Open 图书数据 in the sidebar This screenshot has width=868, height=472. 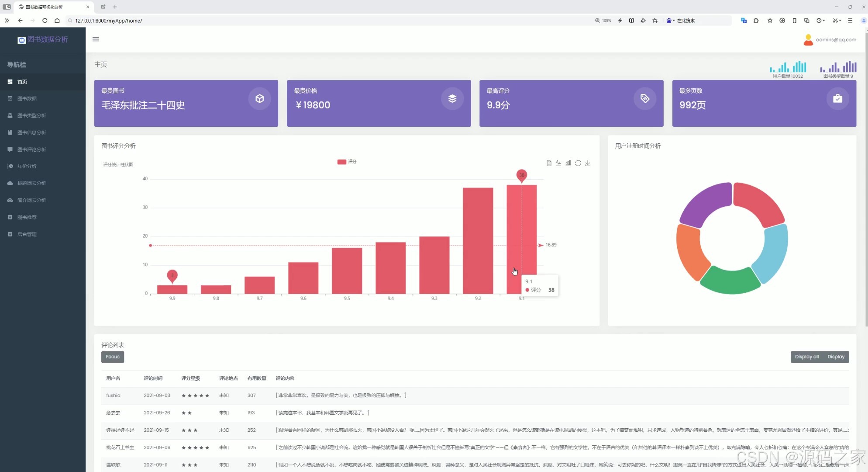pyautogui.click(x=27, y=99)
